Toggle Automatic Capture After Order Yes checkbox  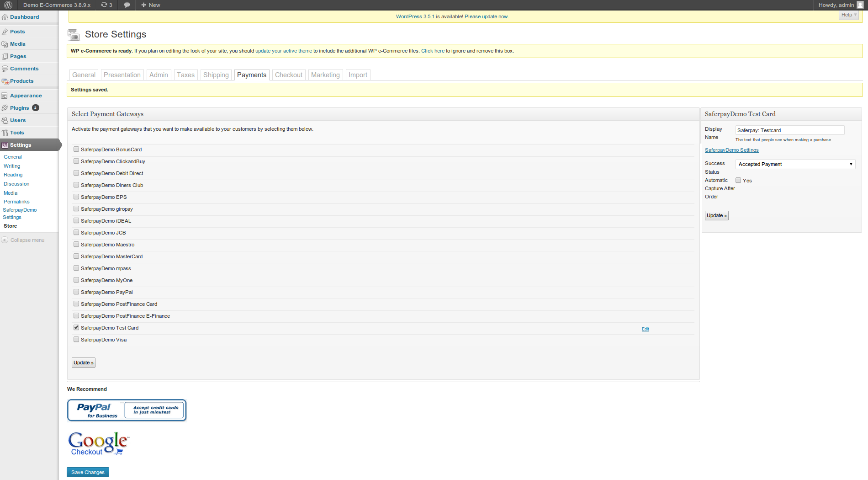tap(738, 181)
